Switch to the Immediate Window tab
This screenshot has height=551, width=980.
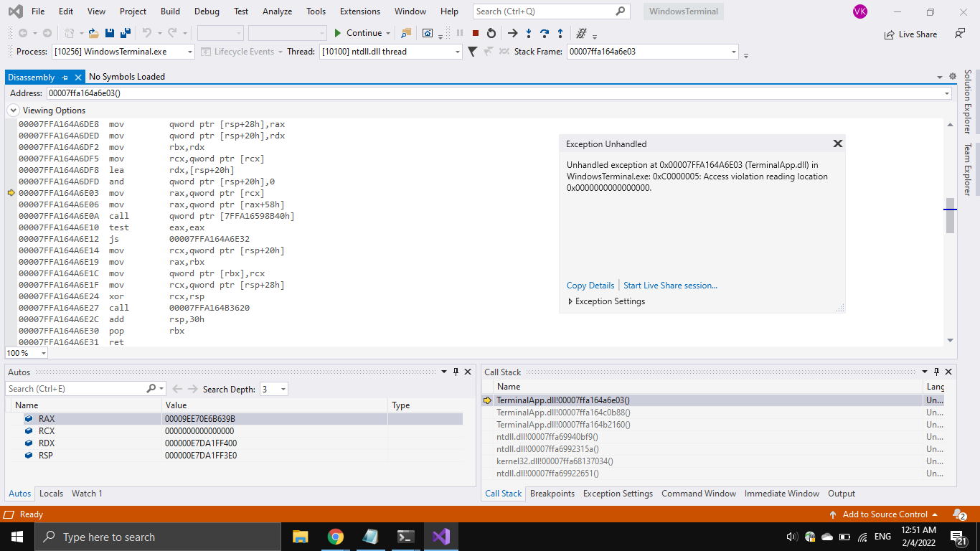(x=782, y=494)
